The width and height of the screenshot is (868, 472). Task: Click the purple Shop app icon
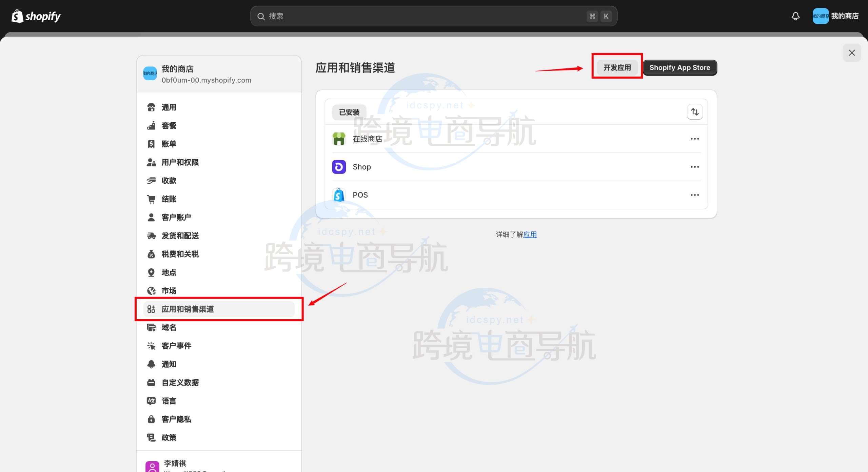pyautogui.click(x=339, y=167)
